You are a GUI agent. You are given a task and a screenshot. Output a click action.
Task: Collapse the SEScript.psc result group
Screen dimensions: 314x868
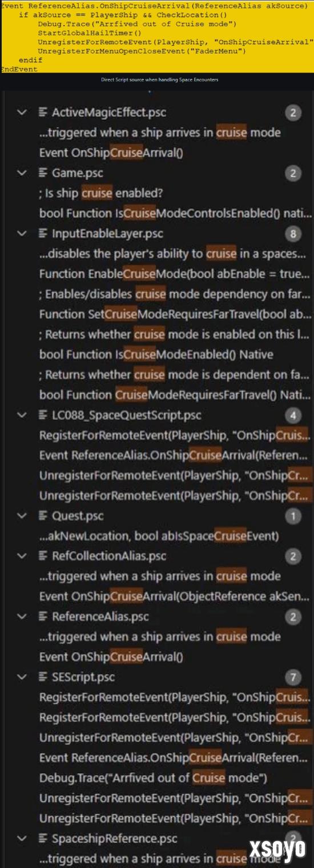tap(22, 677)
